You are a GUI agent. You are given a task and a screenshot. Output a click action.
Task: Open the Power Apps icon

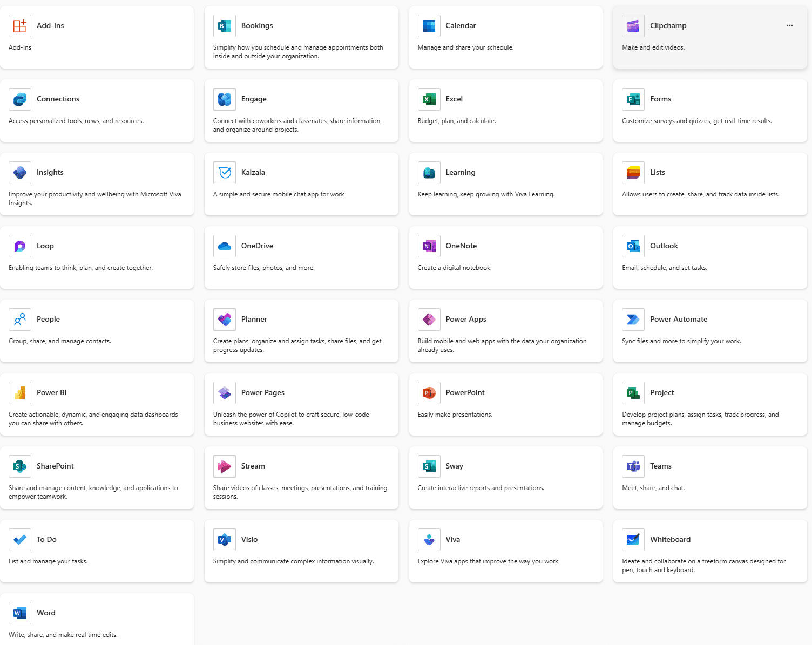(x=429, y=320)
